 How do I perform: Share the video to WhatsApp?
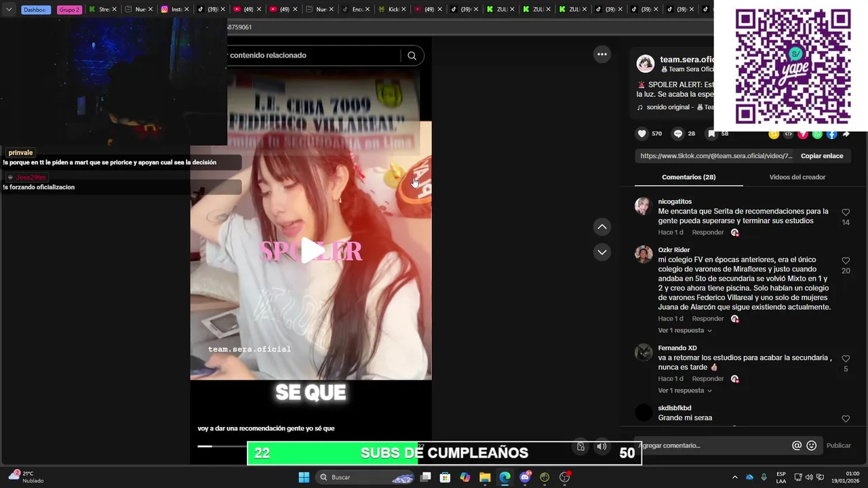pyautogui.click(x=817, y=134)
